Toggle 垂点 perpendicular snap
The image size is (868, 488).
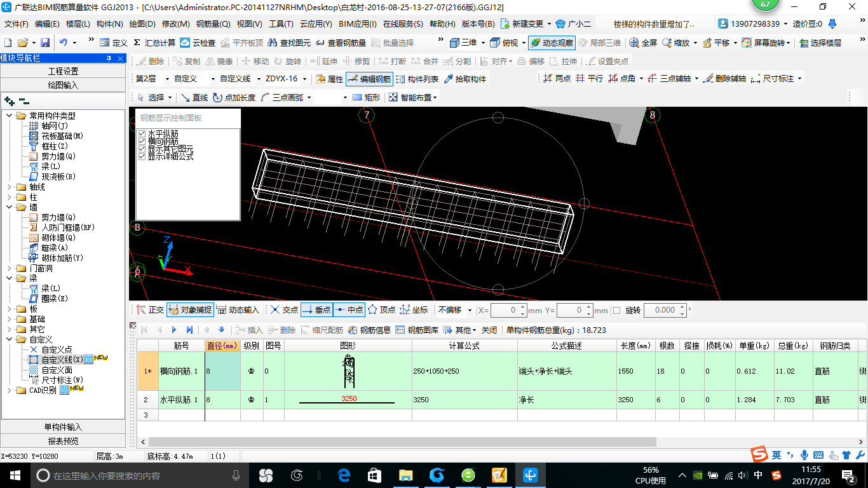click(x=316, y=310)
